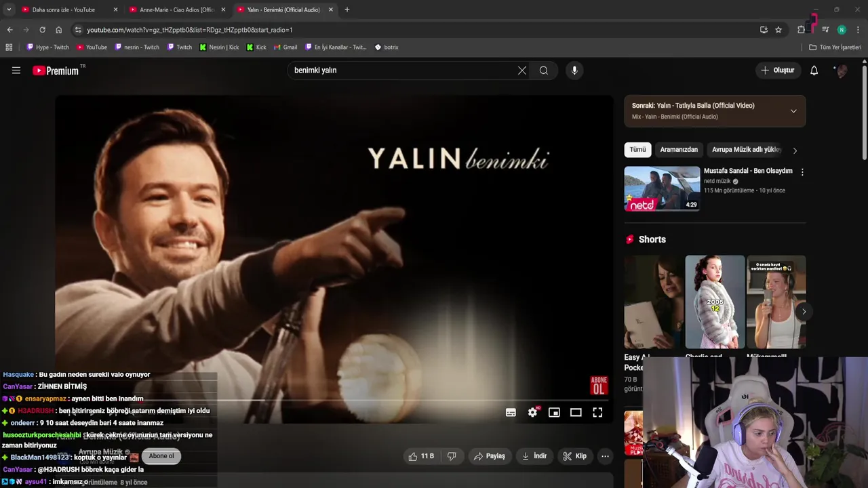
Task: Open Tüm Yer İşaretleri bookmarks folder
Action: (x=835, y=47)
